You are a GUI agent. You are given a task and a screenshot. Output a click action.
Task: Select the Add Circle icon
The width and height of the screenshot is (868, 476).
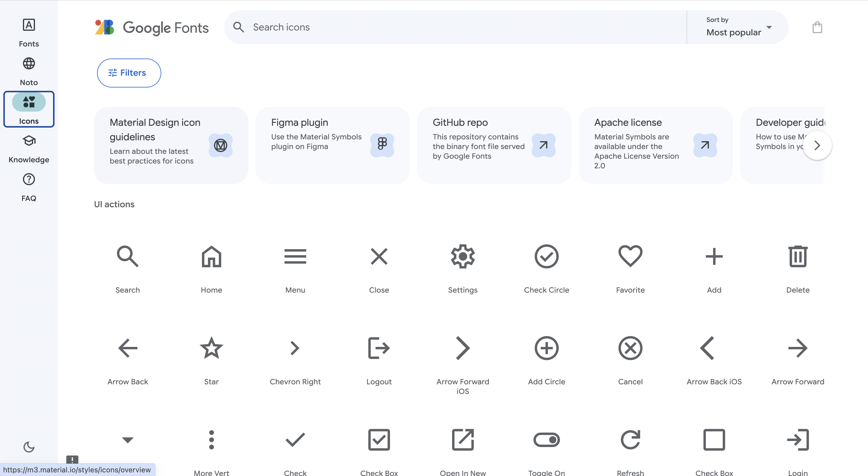click(546, 348)
